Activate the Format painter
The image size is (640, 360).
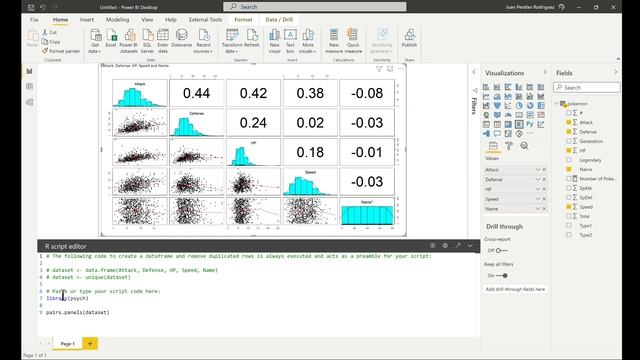pyautogui.click(x=61, y=51)
